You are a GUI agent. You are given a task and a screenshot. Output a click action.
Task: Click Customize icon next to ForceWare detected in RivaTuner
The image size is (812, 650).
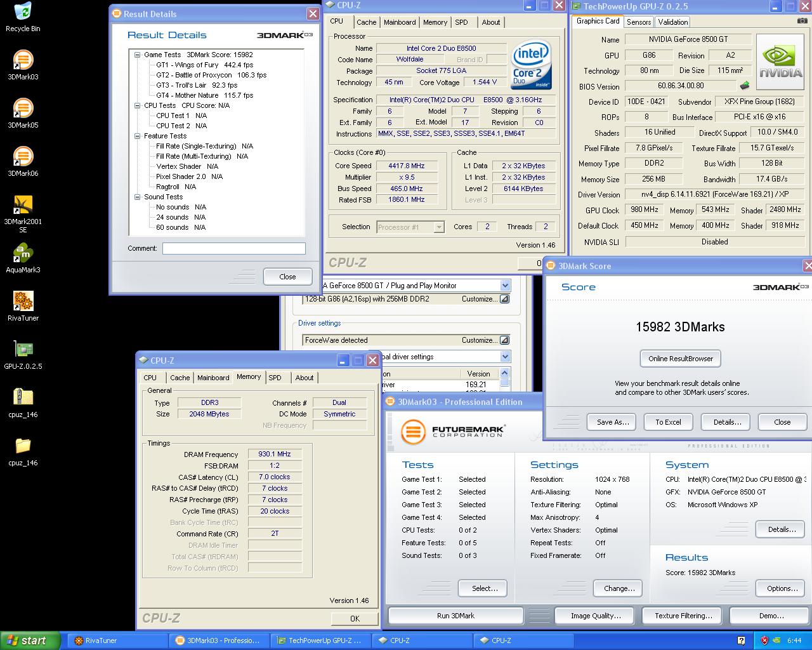click(504, 340)
